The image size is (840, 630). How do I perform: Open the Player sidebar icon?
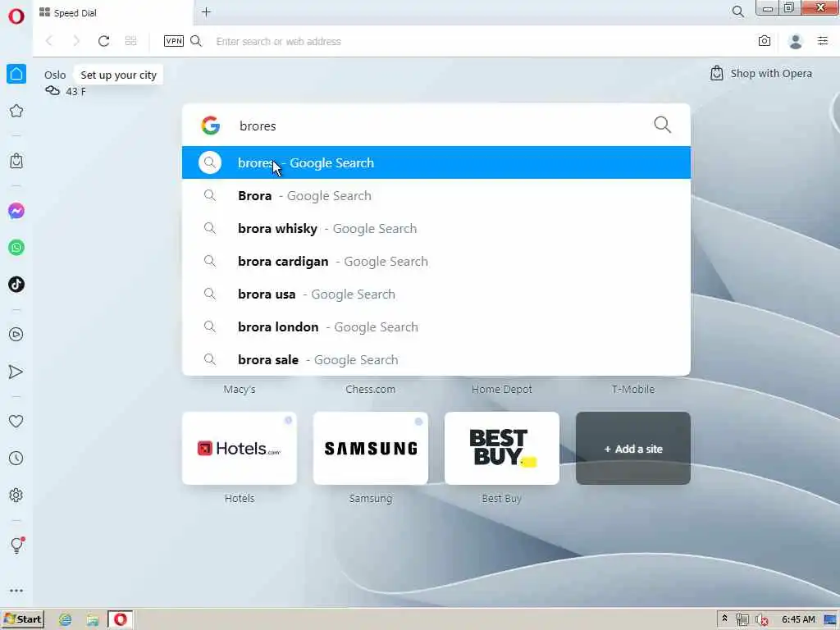coord(16,335)
